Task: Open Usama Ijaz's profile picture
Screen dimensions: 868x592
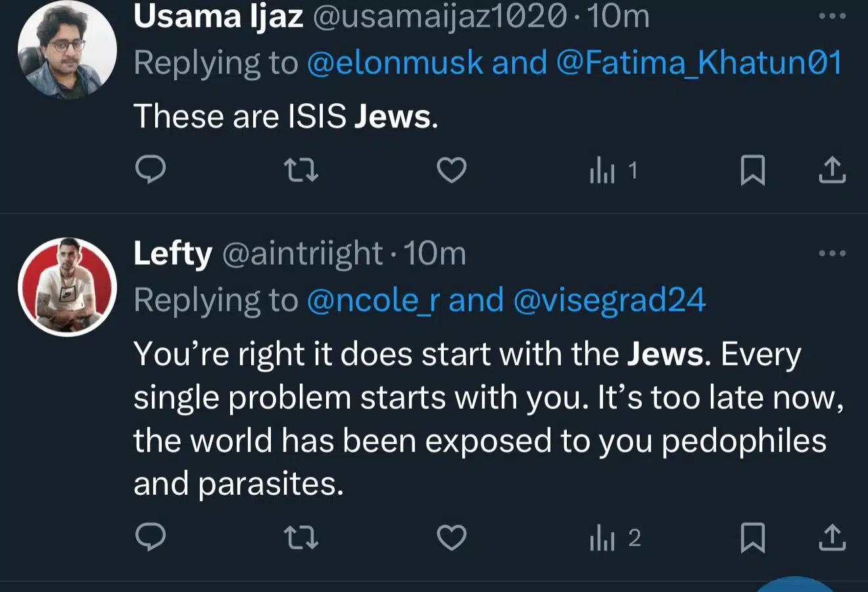Action: (67, 49)
